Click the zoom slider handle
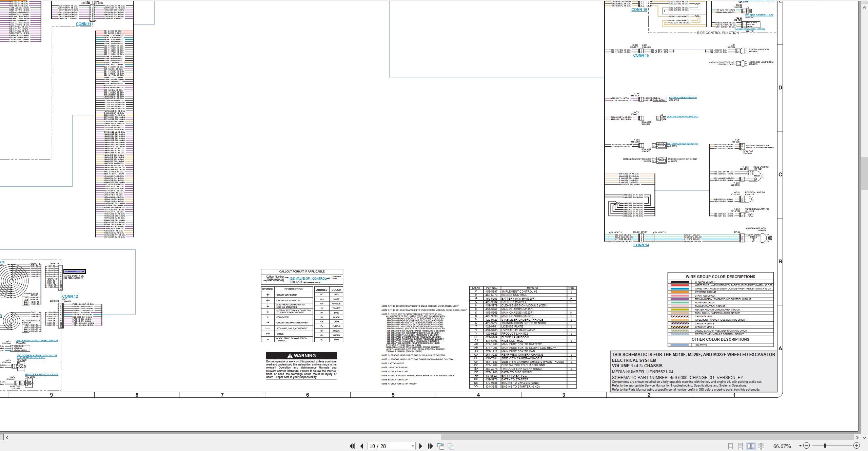Viewport: 868px width, 451px height. 825,446
